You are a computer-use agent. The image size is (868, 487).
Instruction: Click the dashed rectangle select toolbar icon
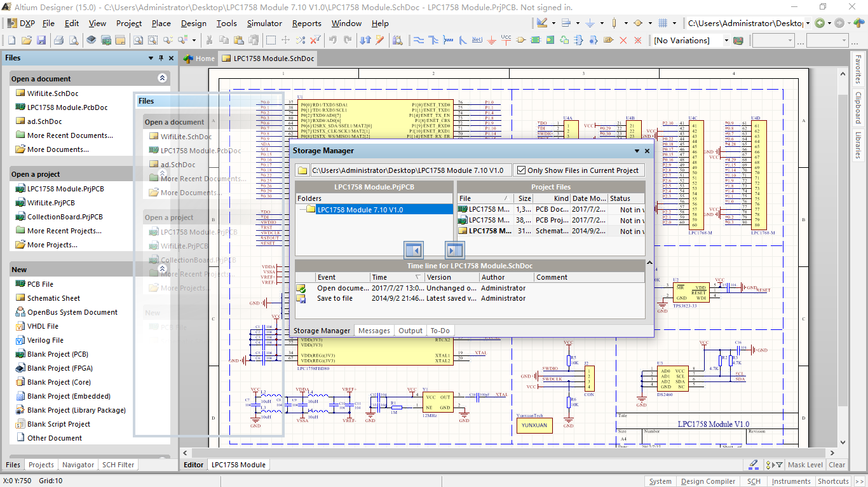click(x=271, y=40)
